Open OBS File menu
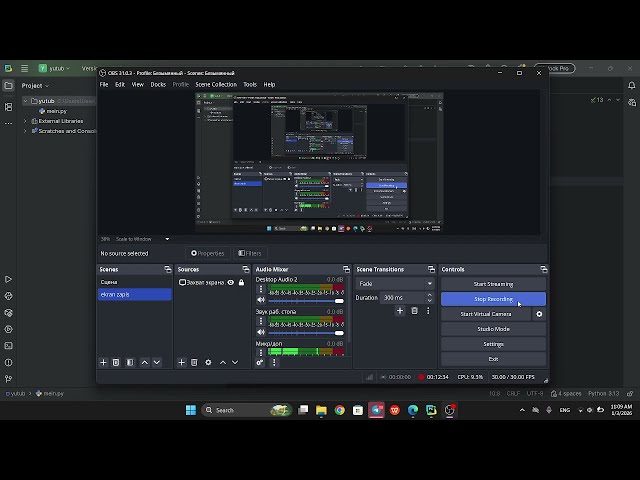Image resolution: width=640 pixels, height=480 pixels. [104, 84]
